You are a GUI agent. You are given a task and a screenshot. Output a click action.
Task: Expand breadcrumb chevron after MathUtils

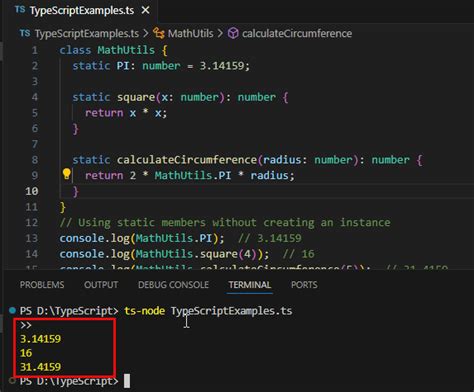click(x=220, y=33)
